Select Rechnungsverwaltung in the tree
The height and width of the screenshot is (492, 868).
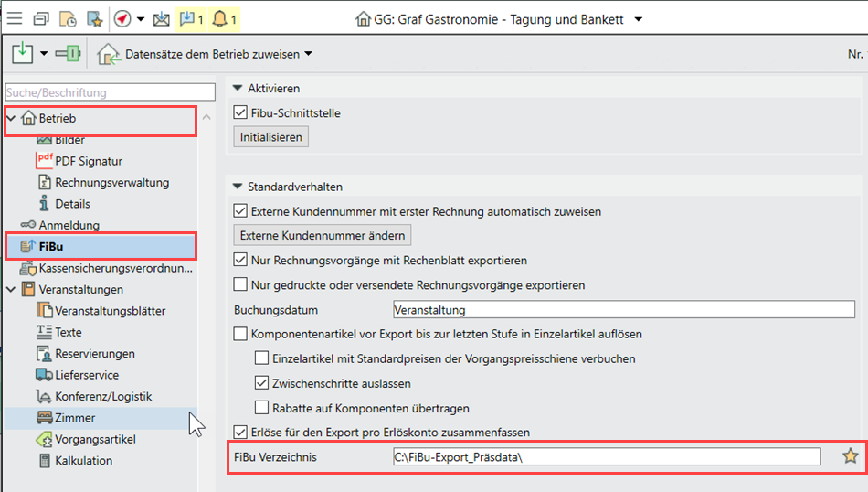pos(111,183)
